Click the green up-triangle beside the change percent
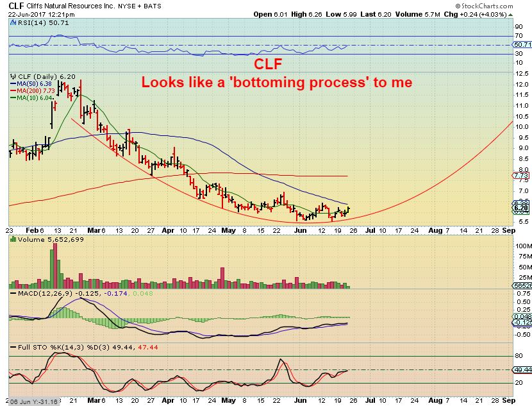The image size is (532, 406). (510, 15)
